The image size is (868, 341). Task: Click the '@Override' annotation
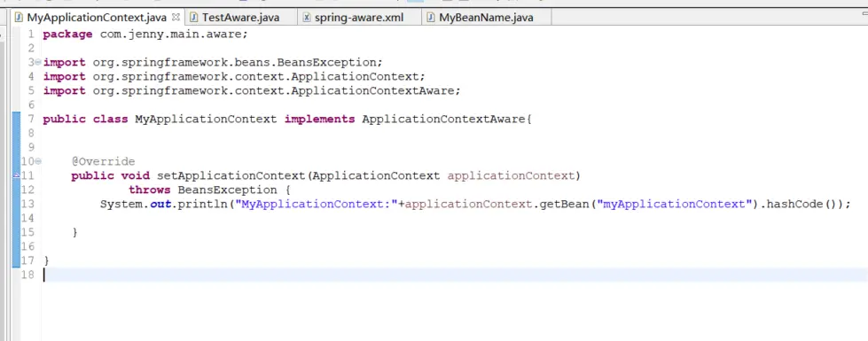pos(103,161)
